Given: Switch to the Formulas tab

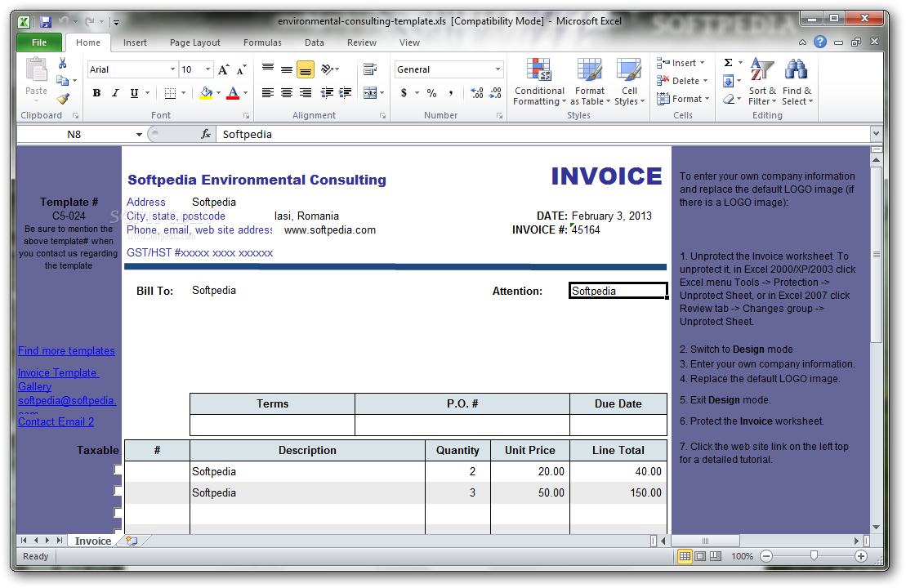Looking at the screenshot, I should coord(262,42).
